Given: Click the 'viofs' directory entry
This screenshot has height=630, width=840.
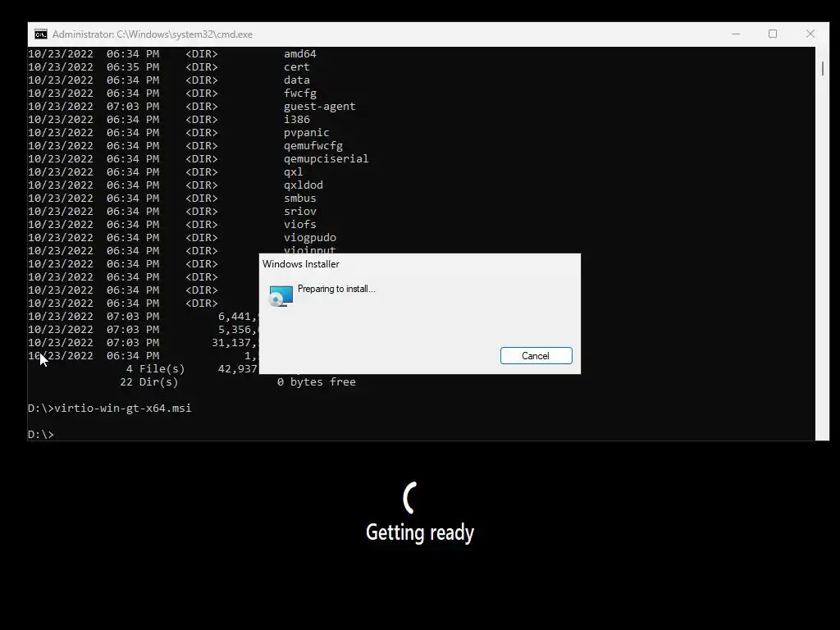Looking at the screenshot, I should [x=300, y=225].
